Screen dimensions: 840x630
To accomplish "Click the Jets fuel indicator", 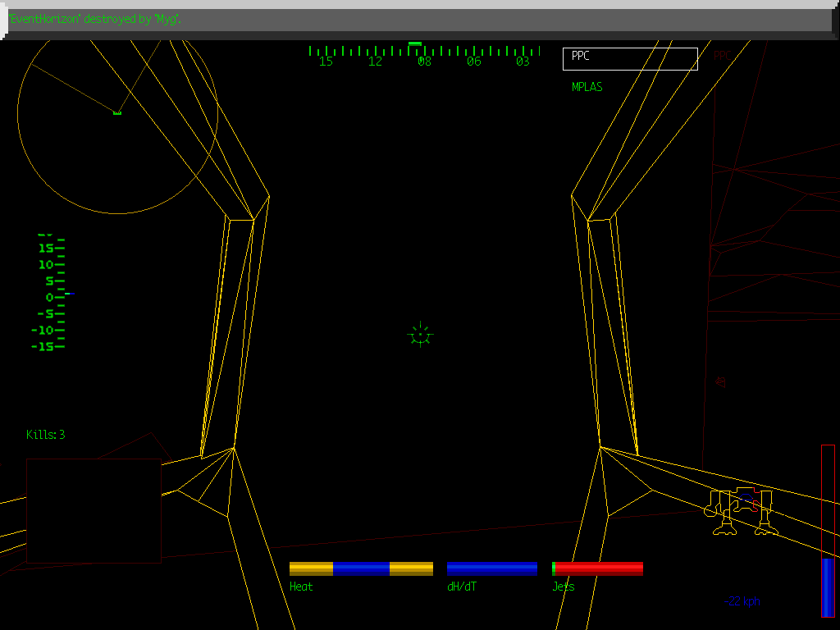I will [563, 587].
